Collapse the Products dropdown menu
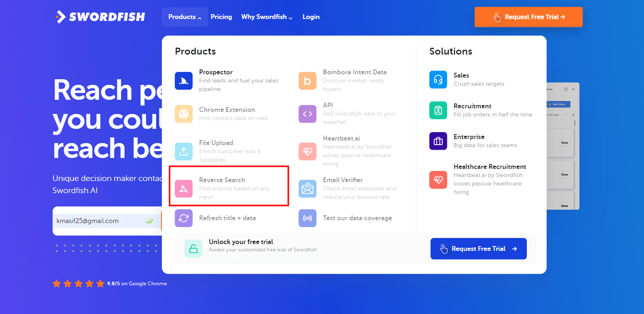The height and width of the screenshot is (314, 644). click(184, 17)
